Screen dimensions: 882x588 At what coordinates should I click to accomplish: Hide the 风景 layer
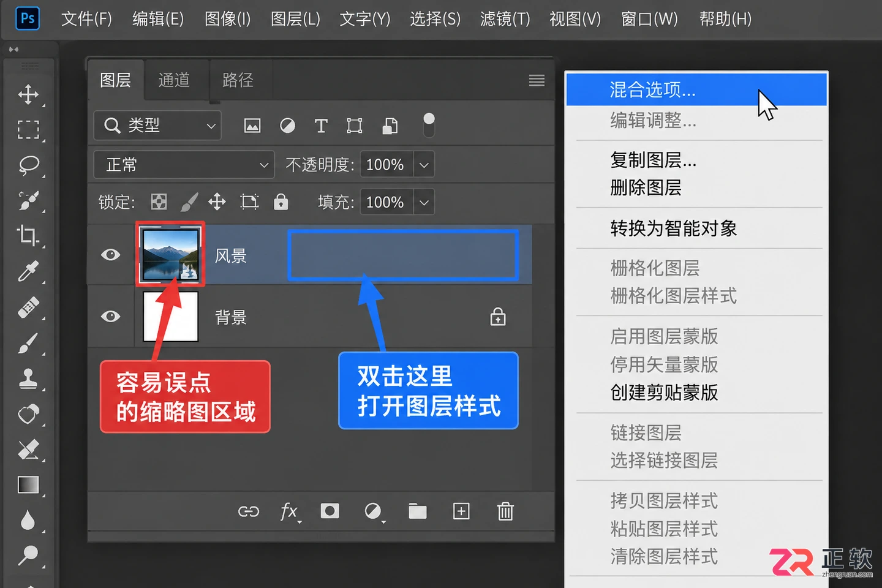(x=111, y=254)
